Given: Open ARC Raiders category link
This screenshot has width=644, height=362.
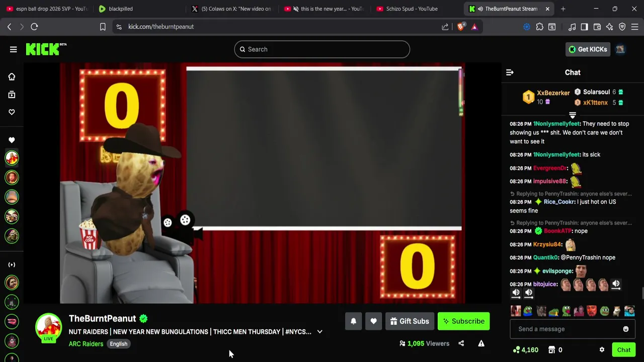Looking at the screenshot, I should pyautogui.click(x=86, y=344).
